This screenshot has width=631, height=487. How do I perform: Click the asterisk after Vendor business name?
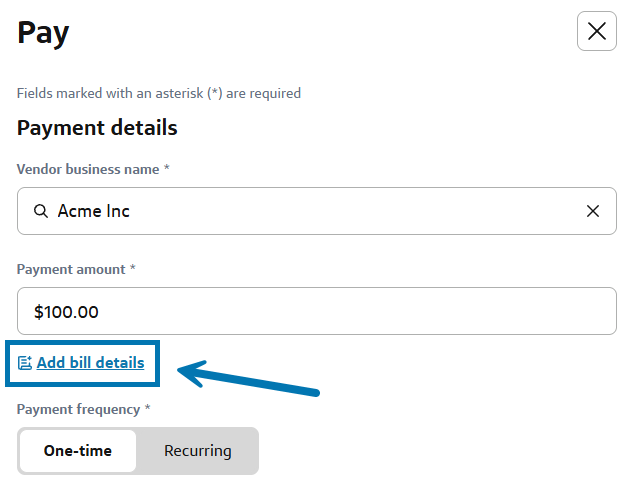167,167
